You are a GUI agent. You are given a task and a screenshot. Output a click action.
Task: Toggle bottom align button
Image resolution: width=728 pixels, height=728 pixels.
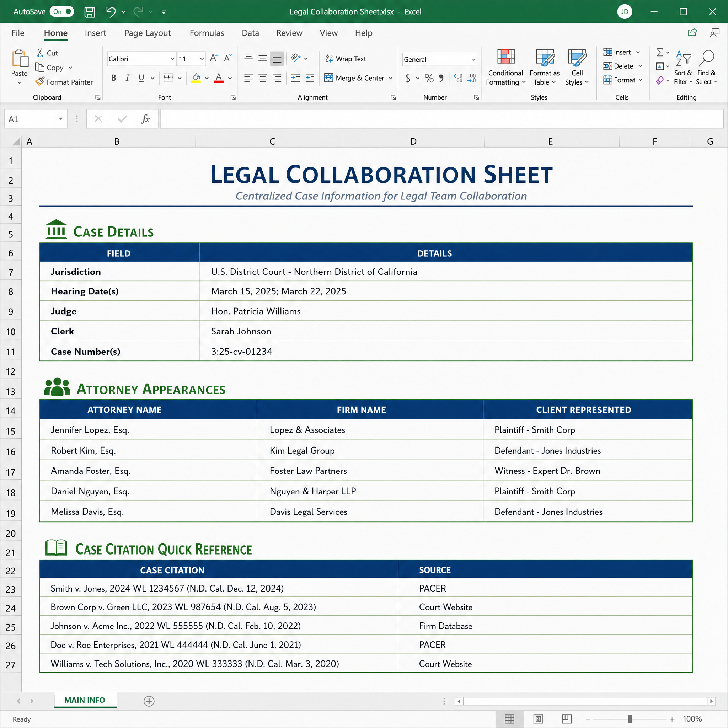[x=277, y=58]
